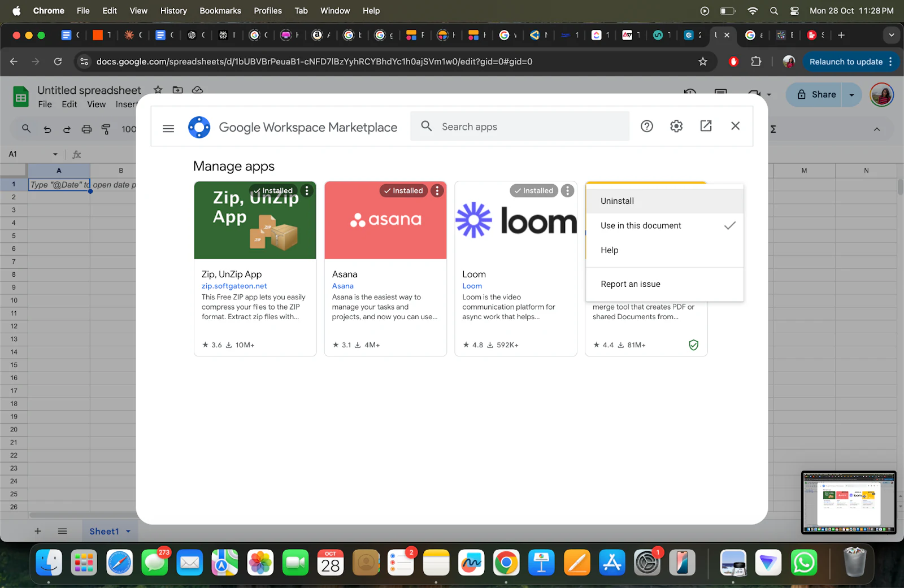
Task: Select the Paint format roller tool
Action: click(x=106, y=129)
